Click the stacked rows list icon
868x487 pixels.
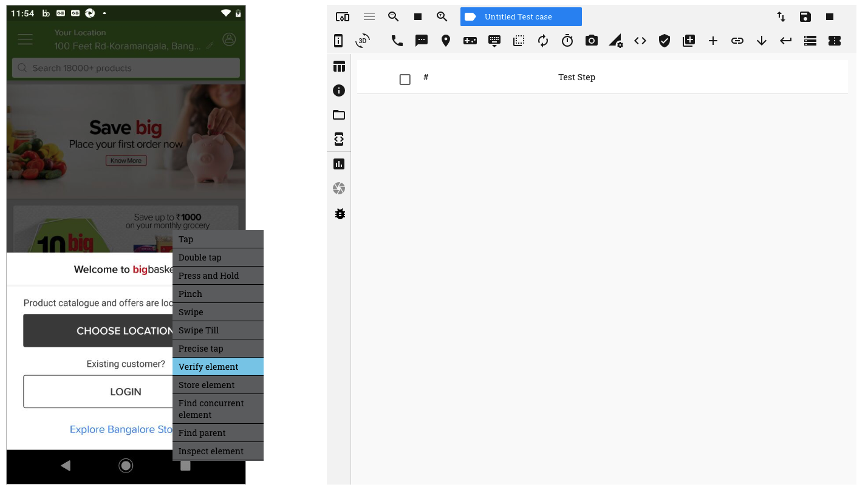[x=810, y=41]
